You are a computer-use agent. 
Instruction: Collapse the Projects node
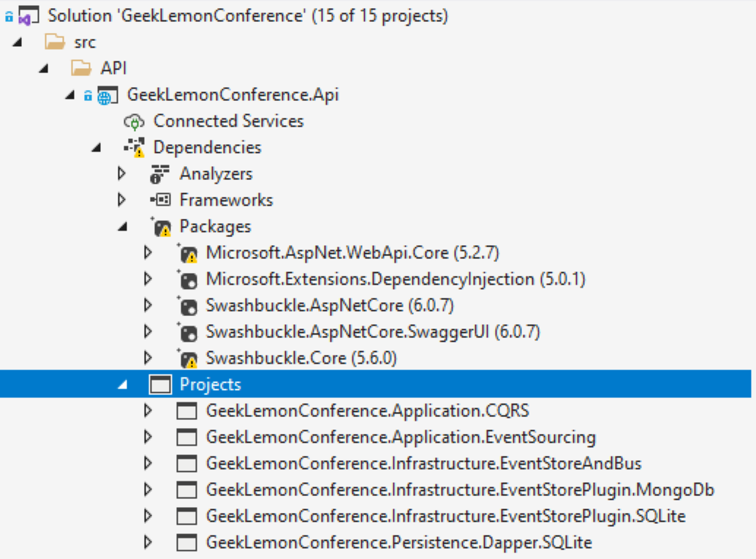123,385
